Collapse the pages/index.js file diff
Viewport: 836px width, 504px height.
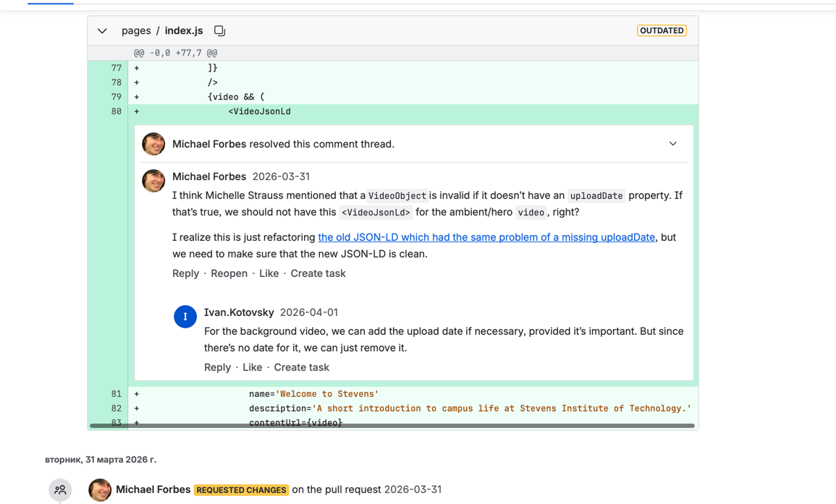(x=102, y=31)
